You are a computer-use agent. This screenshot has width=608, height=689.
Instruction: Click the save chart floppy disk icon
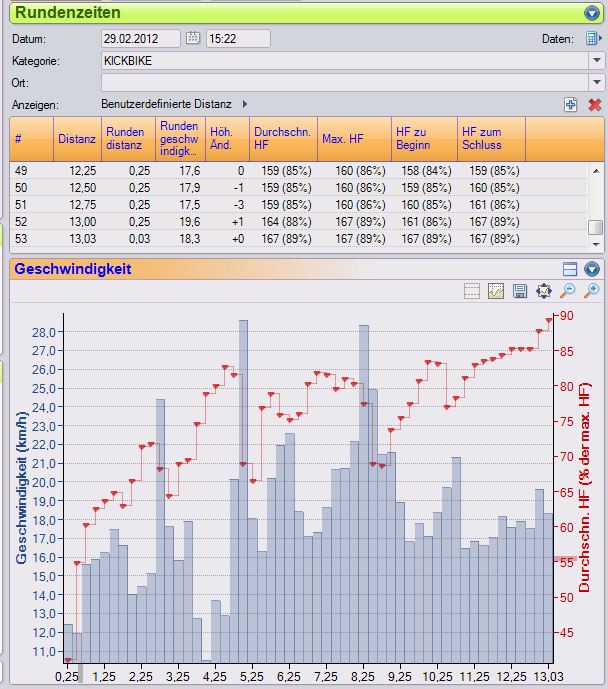click(x=520, y=291)
